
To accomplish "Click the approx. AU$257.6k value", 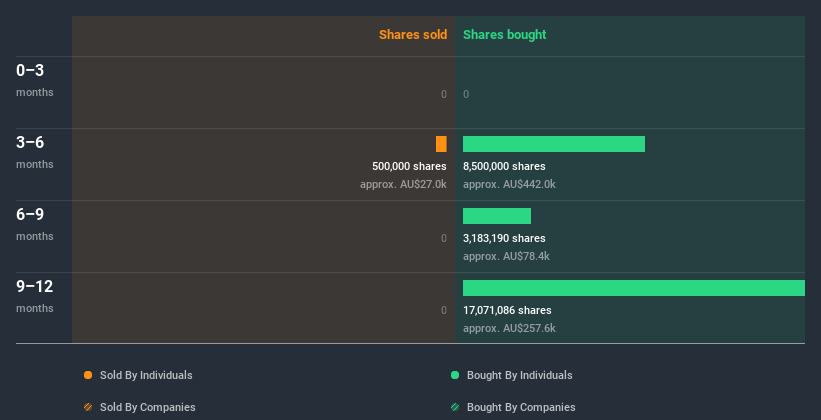I will (509, 328).
